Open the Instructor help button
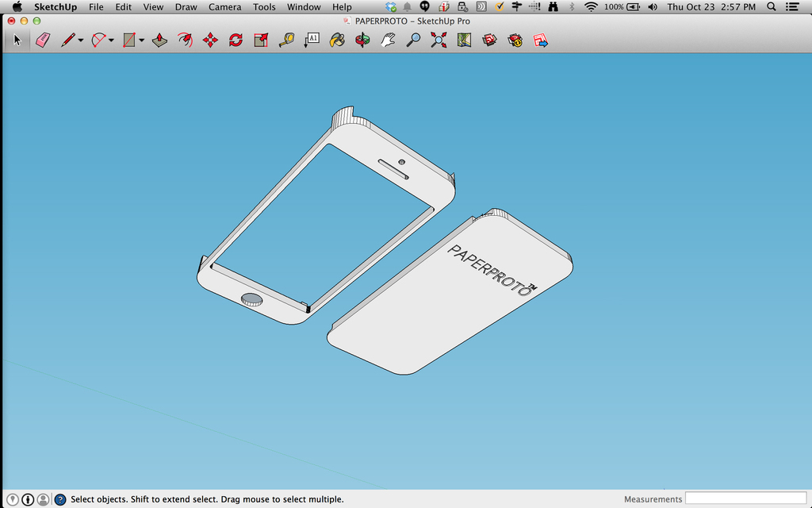The width and height of the screenshot is (812, 508). tap(60, 499)
